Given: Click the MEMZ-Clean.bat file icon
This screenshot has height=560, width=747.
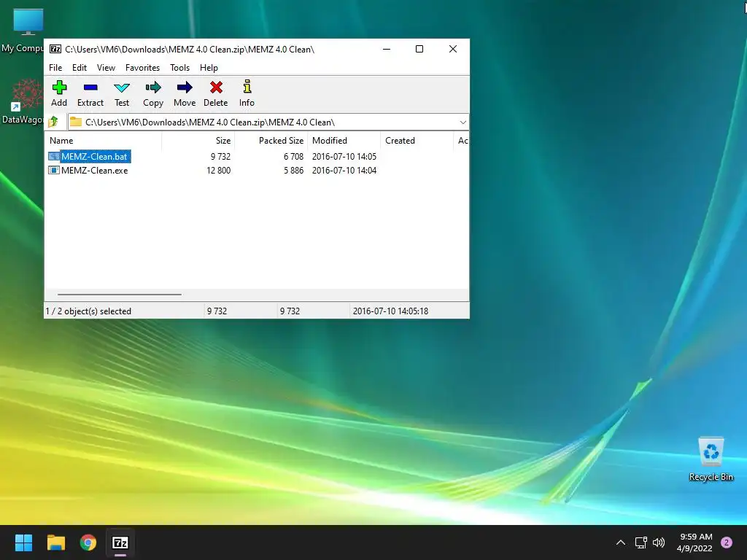Looking at the screenshot, I should pyautogui.click(x=54, y=156).
